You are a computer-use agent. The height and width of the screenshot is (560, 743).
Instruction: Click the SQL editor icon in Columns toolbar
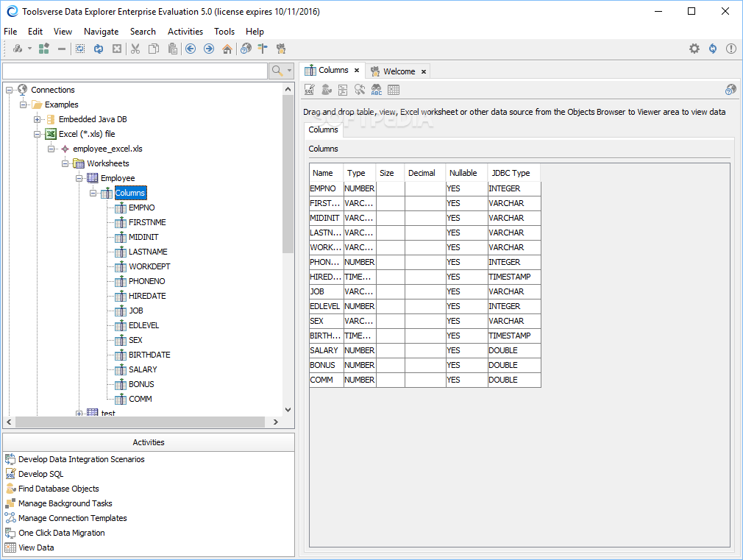point(310,90)
